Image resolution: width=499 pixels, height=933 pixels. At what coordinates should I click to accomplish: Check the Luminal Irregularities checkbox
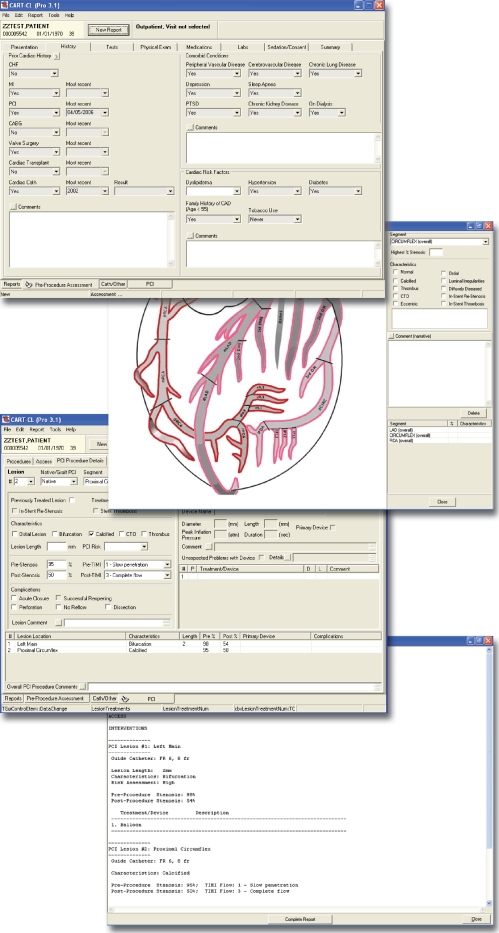click(x=444, y=280)
